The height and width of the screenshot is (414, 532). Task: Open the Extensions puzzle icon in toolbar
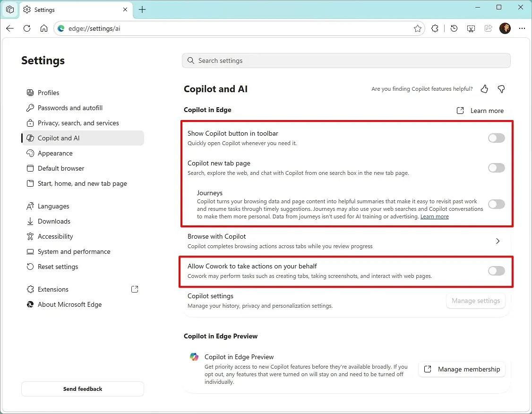point(435,28)
